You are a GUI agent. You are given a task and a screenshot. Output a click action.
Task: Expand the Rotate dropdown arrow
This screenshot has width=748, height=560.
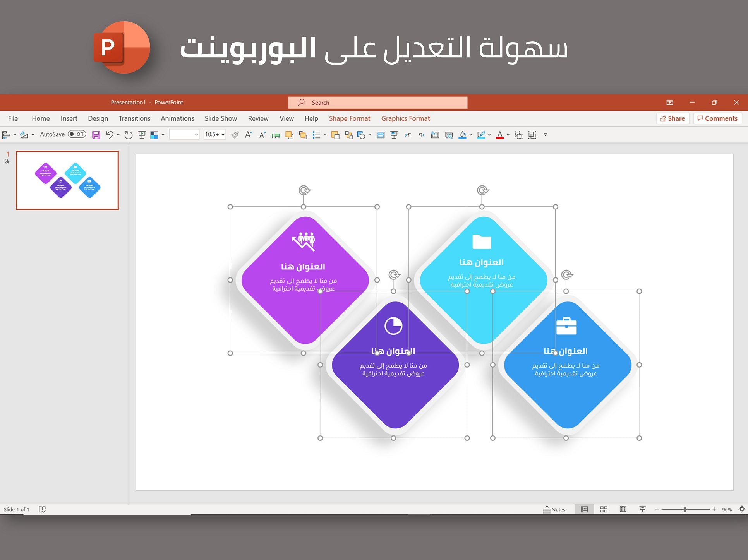(x=33, y=135)
